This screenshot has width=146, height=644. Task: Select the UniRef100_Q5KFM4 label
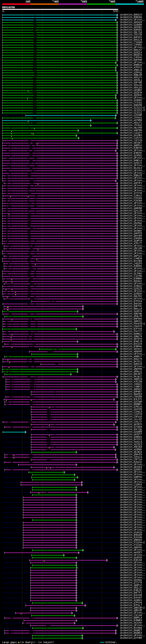tap(131, 369)
